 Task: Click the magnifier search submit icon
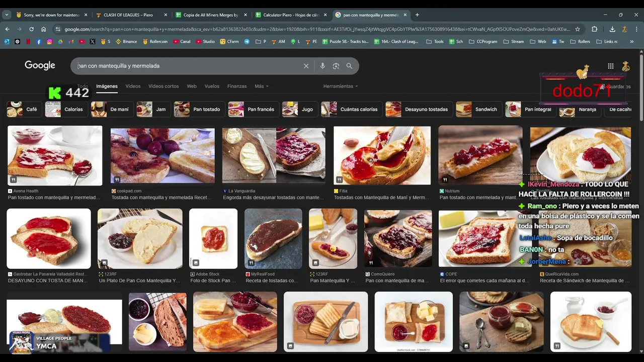pyautogui.click(x=349, y=66)
